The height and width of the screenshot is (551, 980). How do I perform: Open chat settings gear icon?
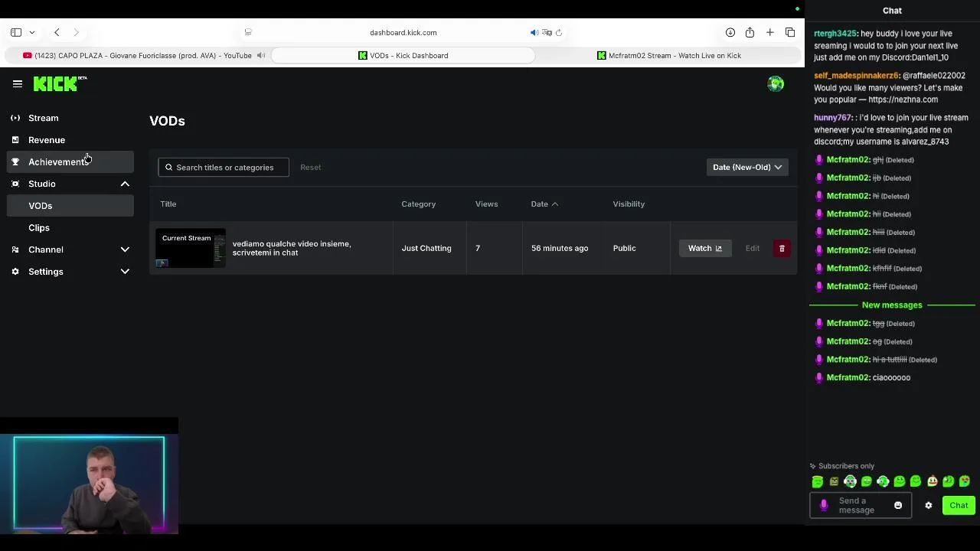(929, 505)
